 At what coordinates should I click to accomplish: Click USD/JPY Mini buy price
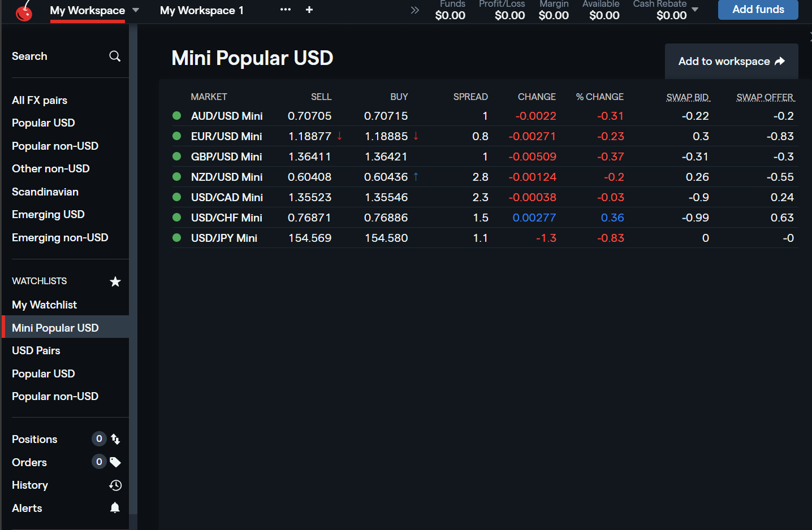(386, 238)
